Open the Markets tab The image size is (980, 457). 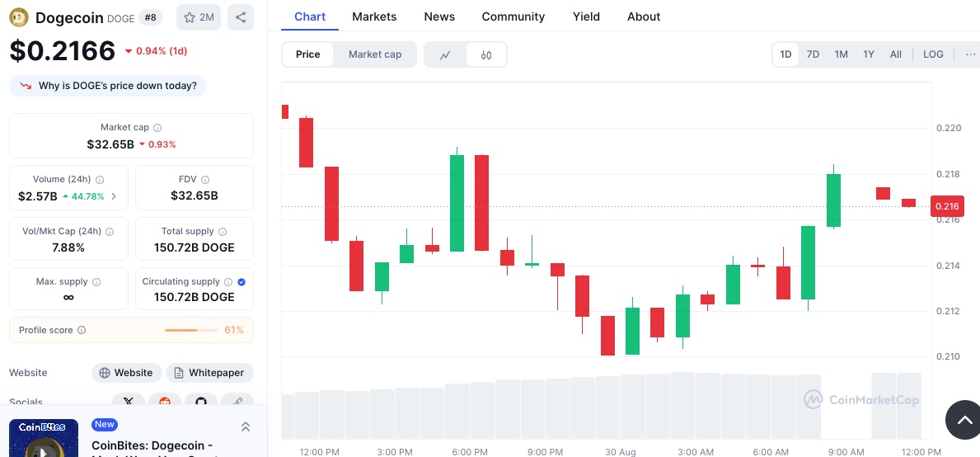[x=374, y=16]
